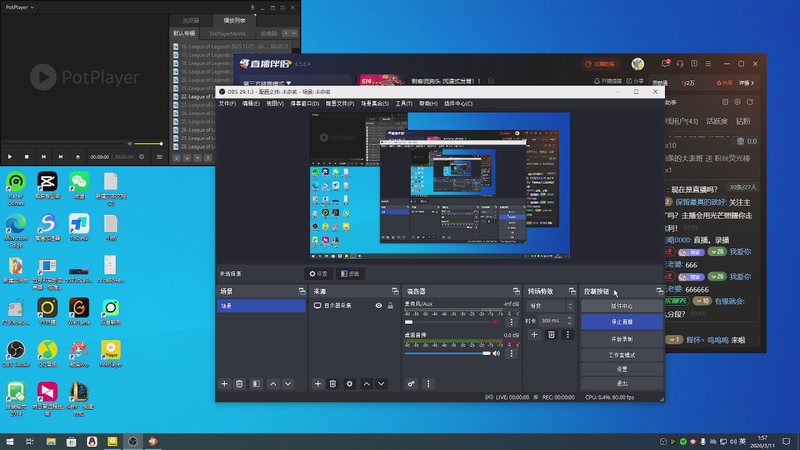This screenshot has height=450, width=800.
Task: Open advanced audio properties gears in mixer
Action: pos(411,384)
